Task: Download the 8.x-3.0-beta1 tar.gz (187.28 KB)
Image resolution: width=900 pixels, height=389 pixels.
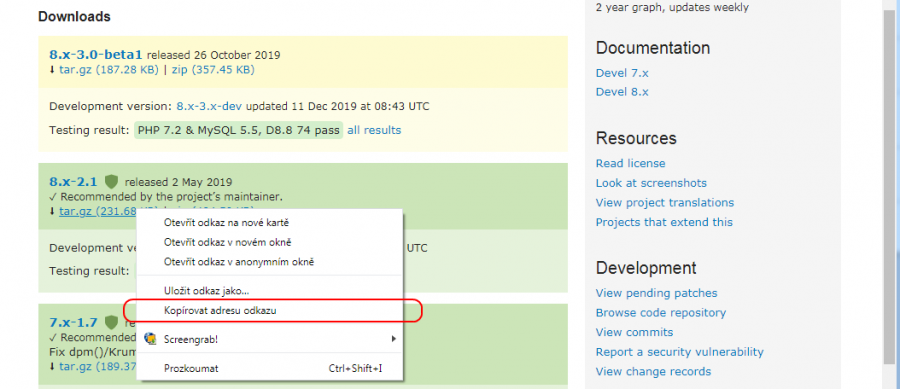Action: coord(108,70)
